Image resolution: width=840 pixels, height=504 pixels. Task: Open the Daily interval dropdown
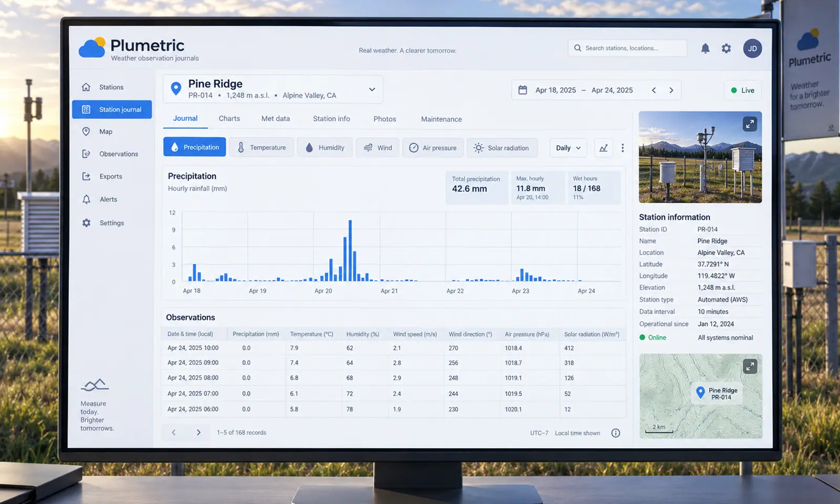pyautogui.click(x=568, y=148)
